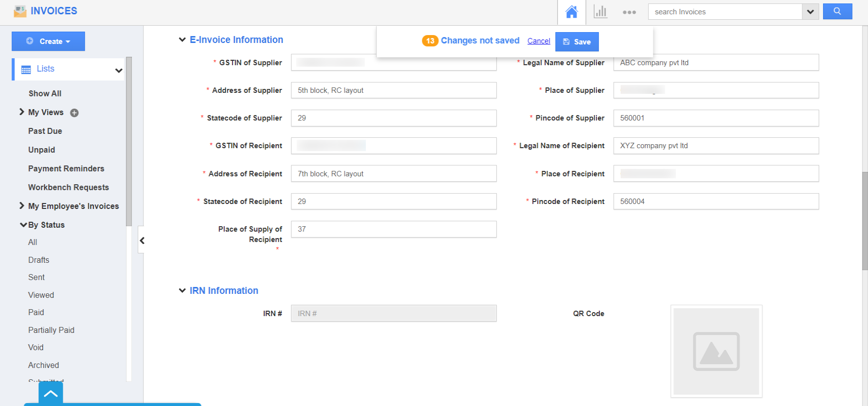Open the Create dropdown button
The height and width of the screenshot is (406, 868).
click(x=48, y=41)
